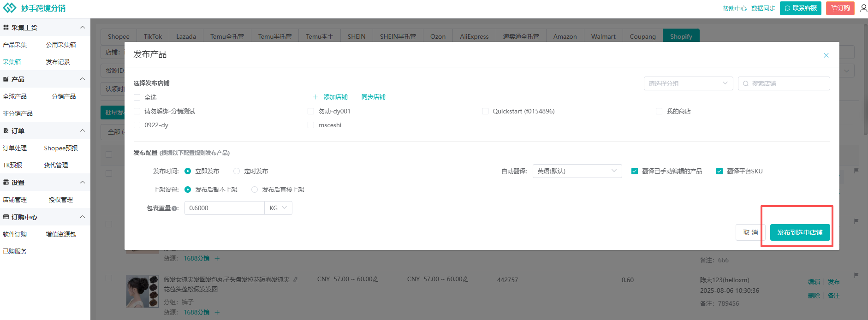Collapse the 设置 sidebar section
The image size is (868, 320).
[x=83, y=183]
